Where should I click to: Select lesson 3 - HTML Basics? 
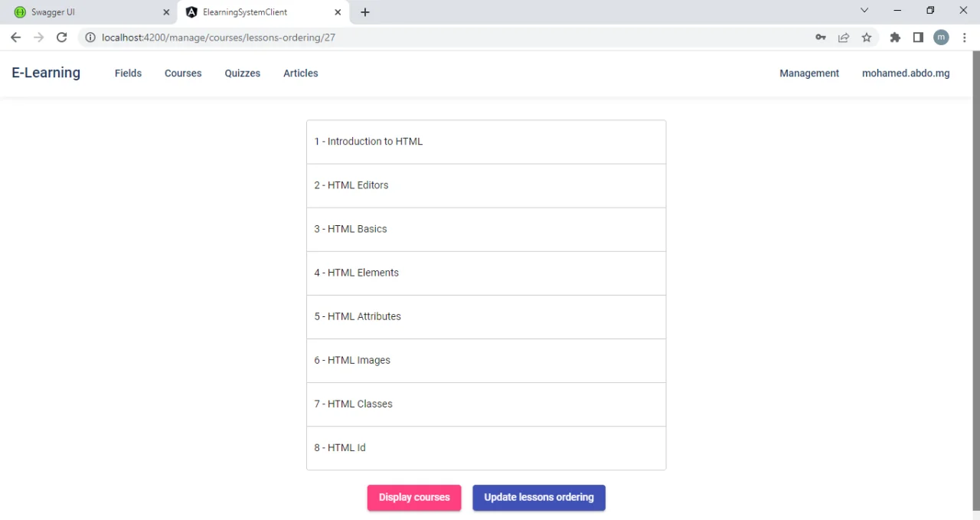[x=486, y=229]
